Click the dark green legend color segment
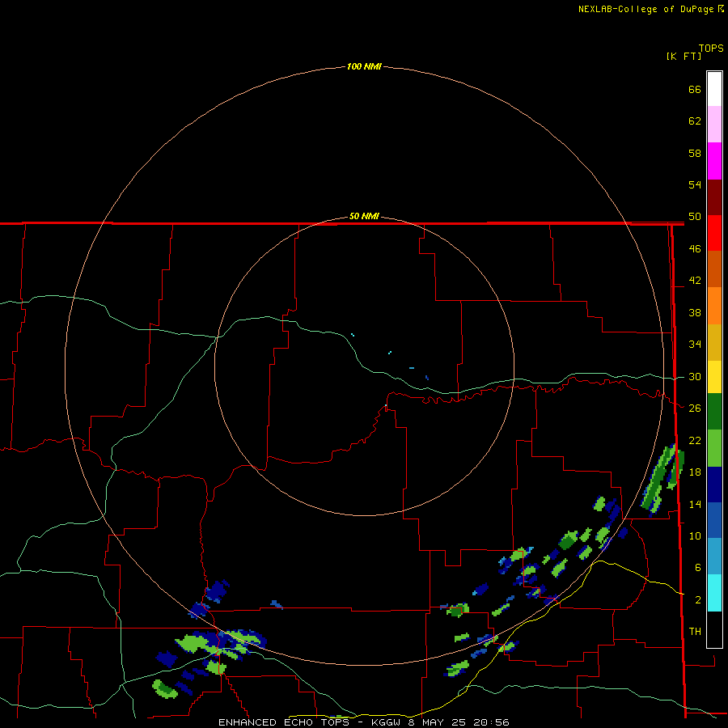This screenshot has height=728, width=728. click(714, 412)
